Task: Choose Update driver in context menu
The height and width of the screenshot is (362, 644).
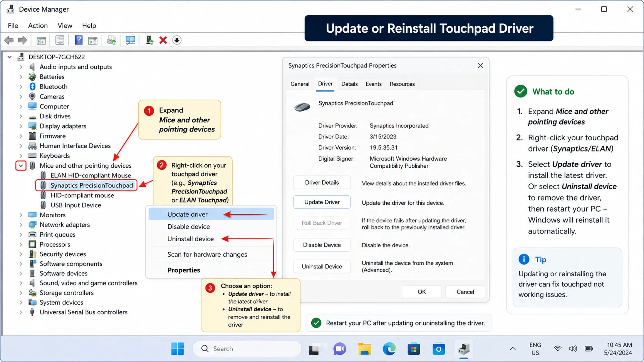Action: 211,214
